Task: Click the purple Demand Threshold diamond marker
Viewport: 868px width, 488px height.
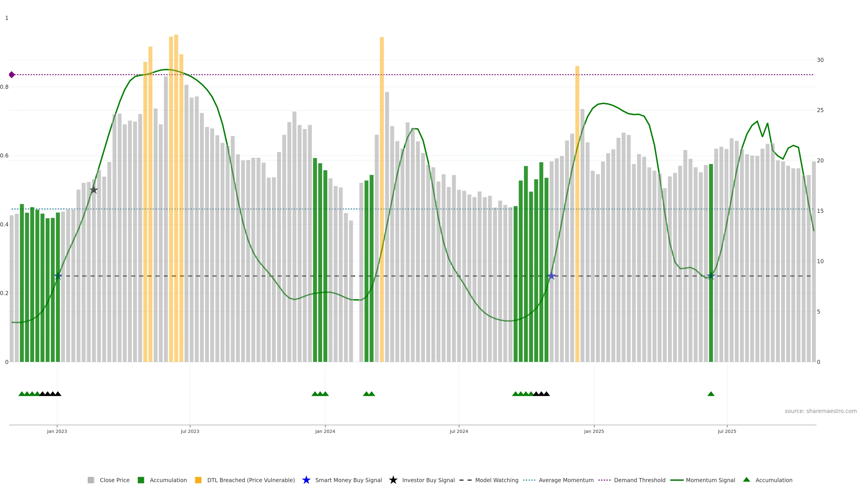Action: pyautogui.click(x=12, y=75)
